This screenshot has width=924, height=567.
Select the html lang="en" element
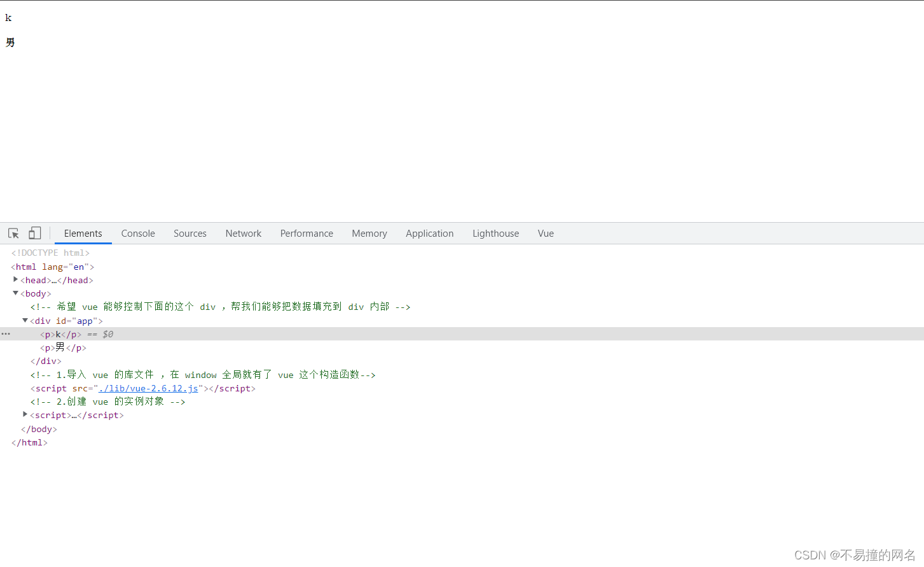click(x=53, y=267)
